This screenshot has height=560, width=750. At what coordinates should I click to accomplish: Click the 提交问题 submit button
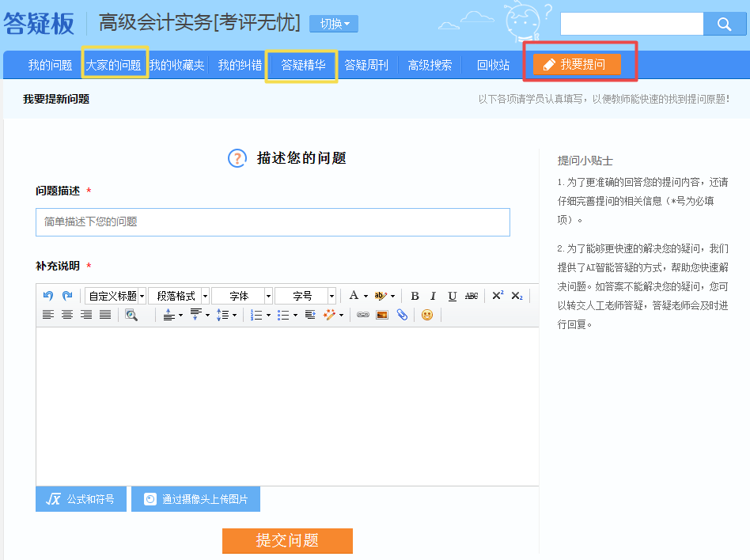click(286, 541)
